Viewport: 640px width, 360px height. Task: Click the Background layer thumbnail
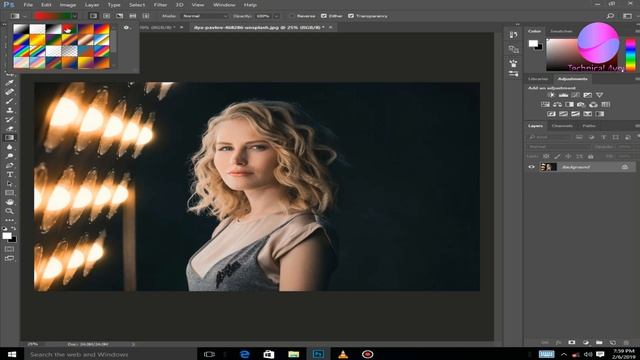pos(548,167)
